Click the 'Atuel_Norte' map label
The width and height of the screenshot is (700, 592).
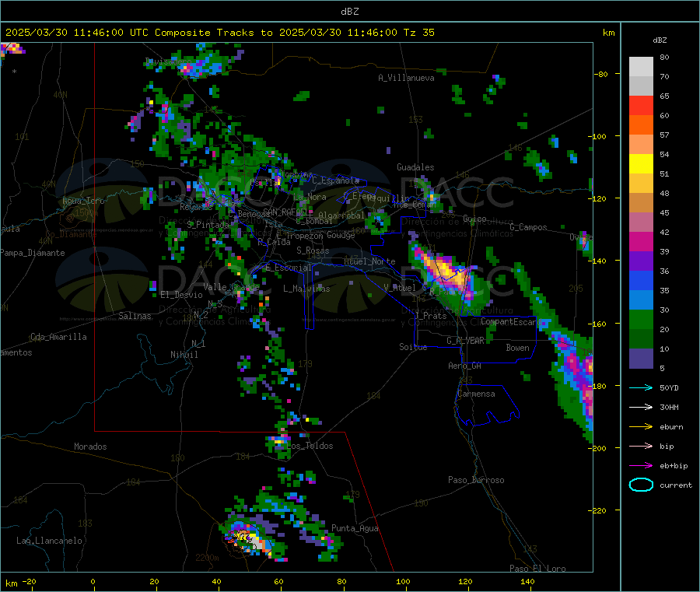coord(369,261)
